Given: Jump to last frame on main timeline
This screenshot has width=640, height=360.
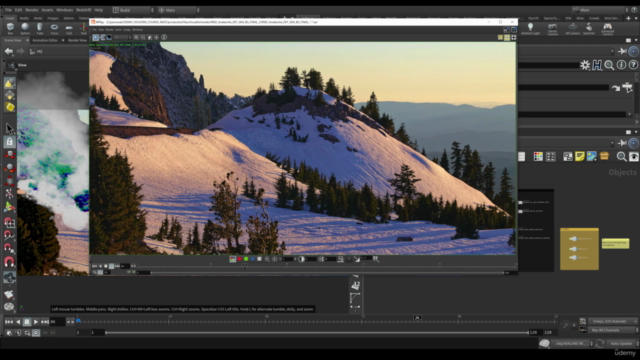Looking at the screenshot, I should point(45,322).
